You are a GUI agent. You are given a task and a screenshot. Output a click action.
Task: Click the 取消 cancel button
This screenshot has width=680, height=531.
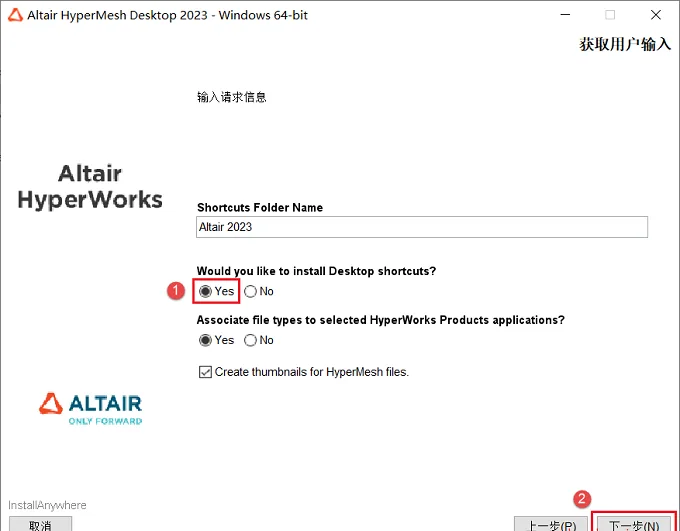click(x=40, y=525)
